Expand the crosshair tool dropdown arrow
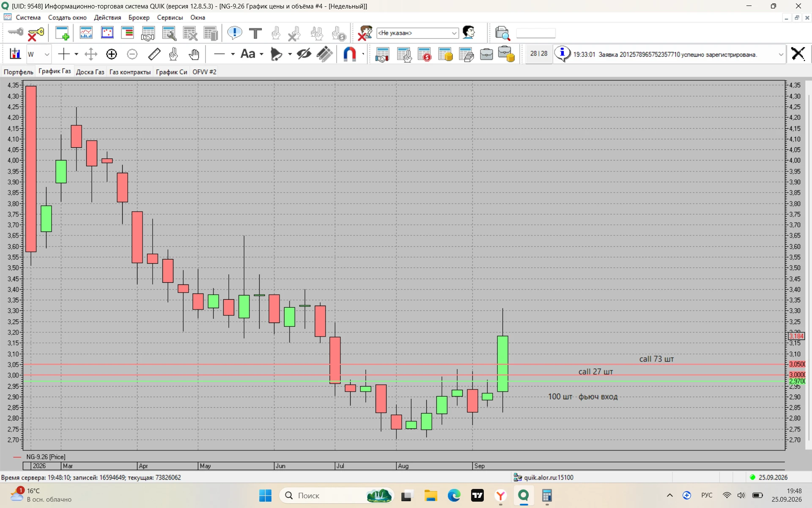Viewport: 812px width, 508px height. pyautogui.click(x=76, y=54)
